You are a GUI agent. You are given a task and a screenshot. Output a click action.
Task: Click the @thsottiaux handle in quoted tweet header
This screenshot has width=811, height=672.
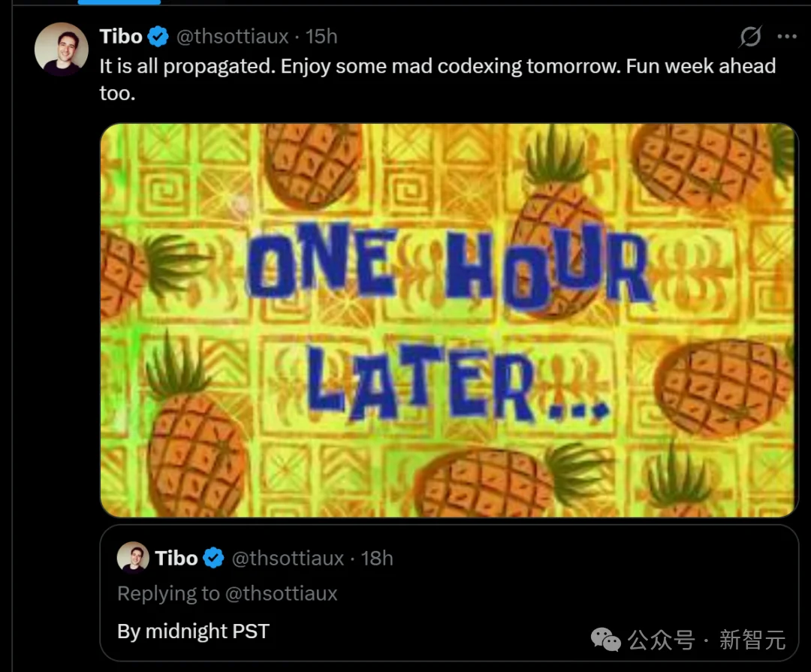[x=288, y=558]
